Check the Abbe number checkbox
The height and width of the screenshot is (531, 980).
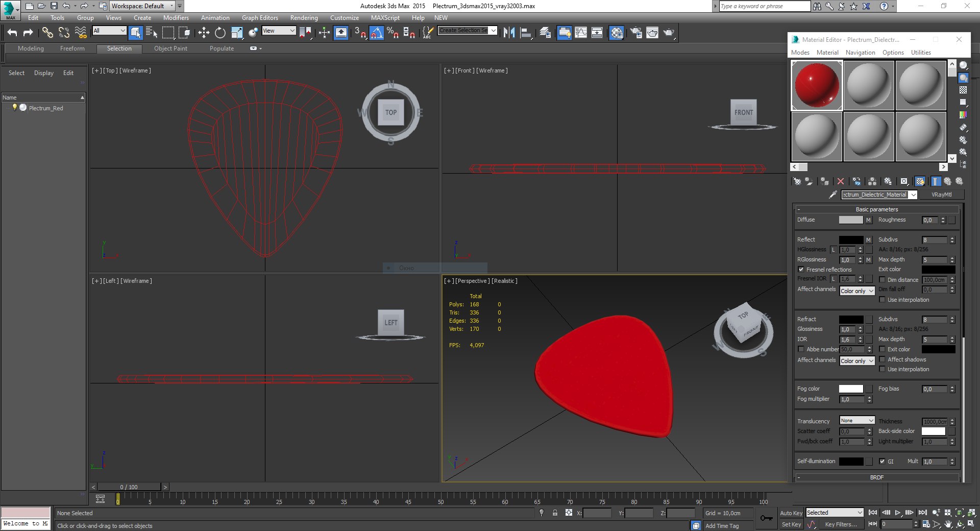801,349
